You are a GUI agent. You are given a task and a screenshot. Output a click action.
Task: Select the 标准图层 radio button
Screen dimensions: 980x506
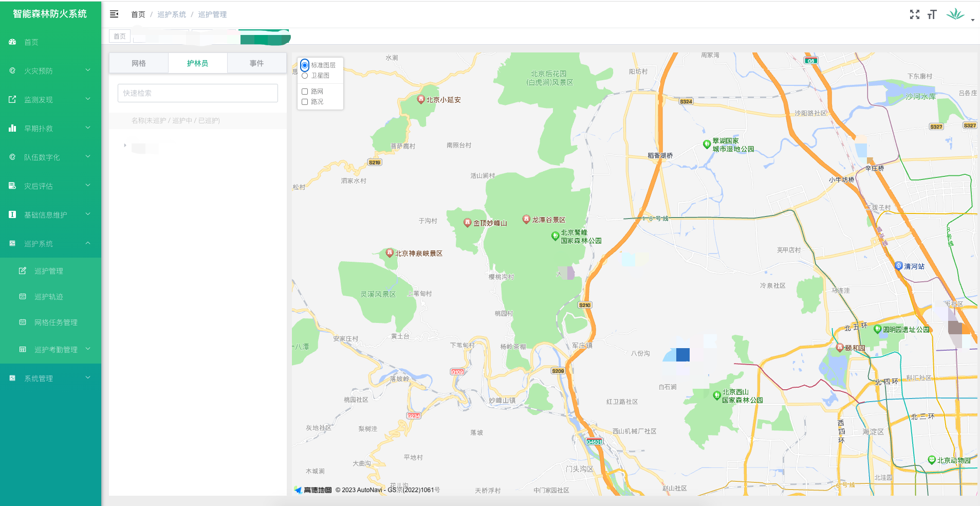tap(305, 65)
